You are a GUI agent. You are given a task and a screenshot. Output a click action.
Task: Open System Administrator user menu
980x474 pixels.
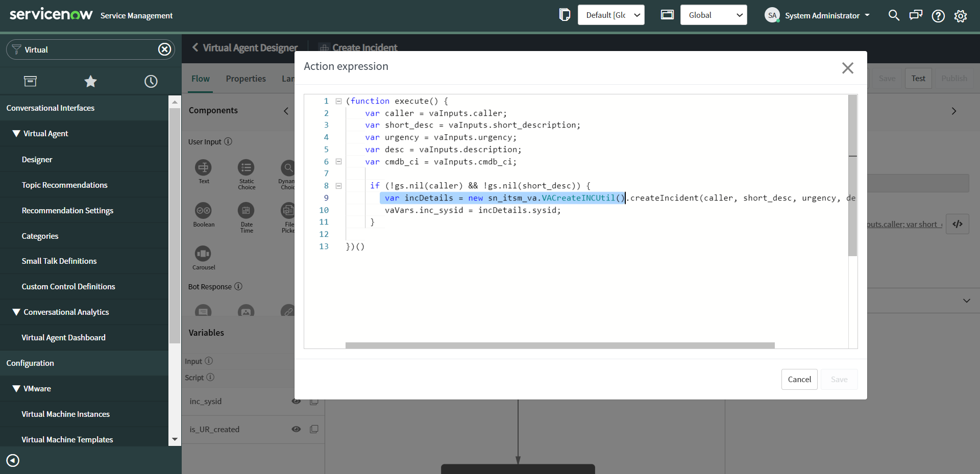pos(817,15)
